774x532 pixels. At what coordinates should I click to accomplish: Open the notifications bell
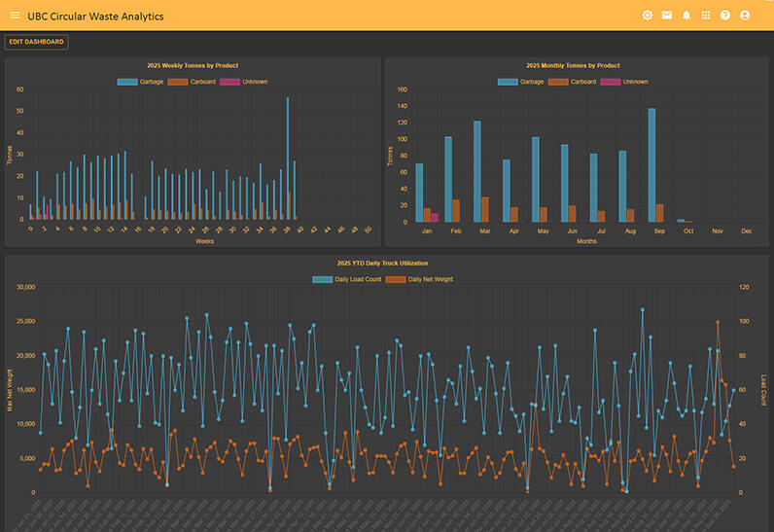[686, 16]
